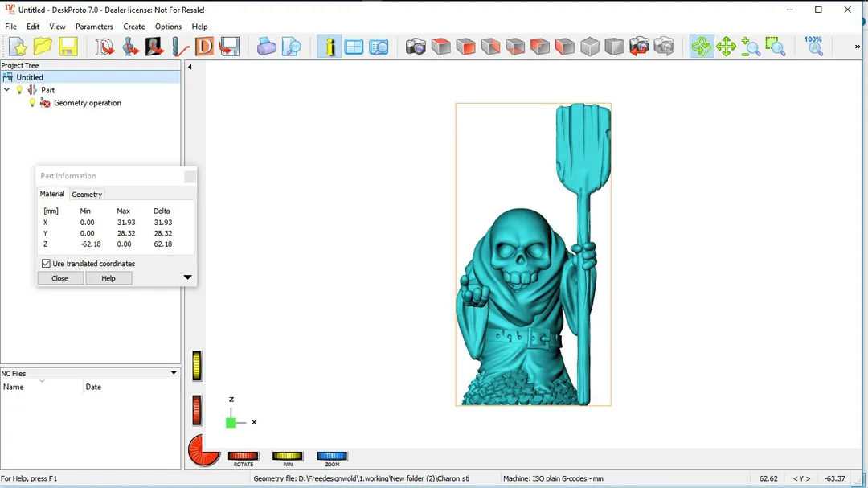Close the Part Information dialog via Close button
The height and width of the screenshot is (488, 868).
59,278
